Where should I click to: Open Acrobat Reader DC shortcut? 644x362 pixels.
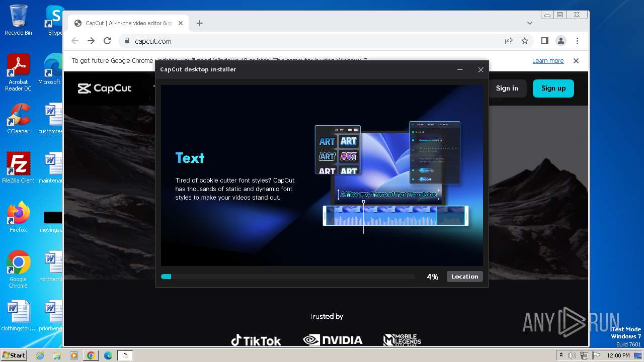coord(18,72)
